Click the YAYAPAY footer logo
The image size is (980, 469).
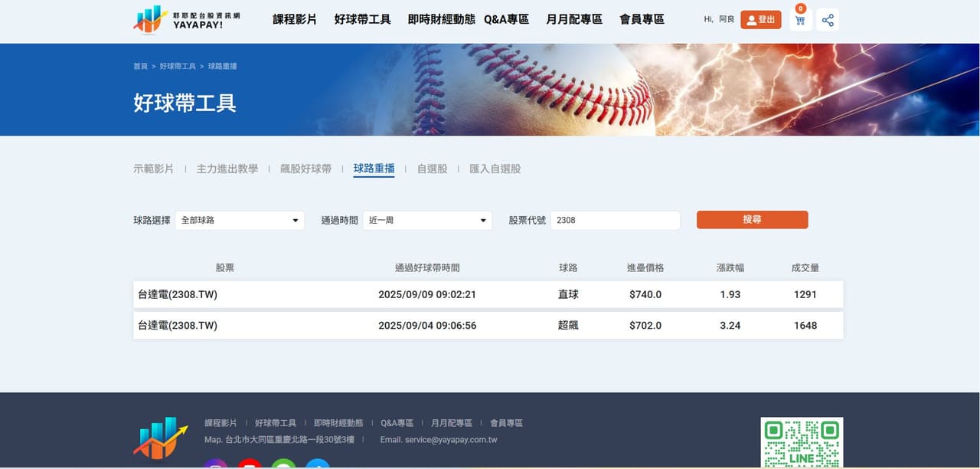[160, 438]
